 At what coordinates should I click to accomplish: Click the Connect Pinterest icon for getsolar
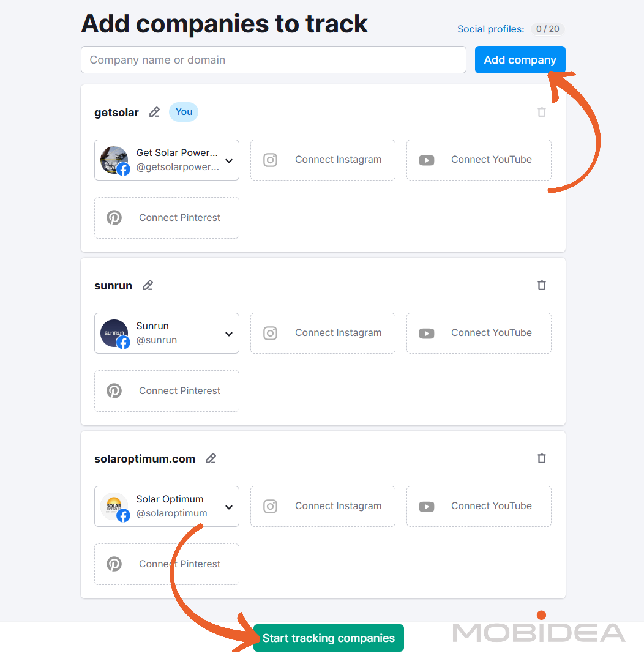(114, 218)
